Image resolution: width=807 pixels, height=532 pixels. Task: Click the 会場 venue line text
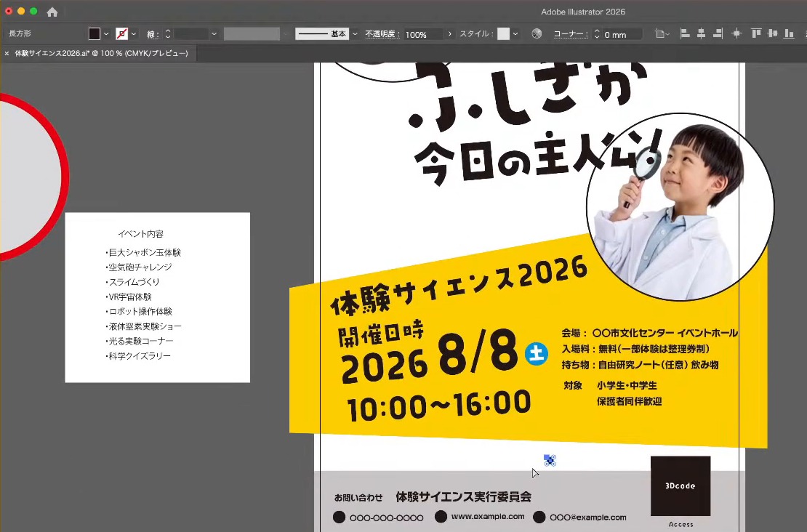[x=649, y=333]
